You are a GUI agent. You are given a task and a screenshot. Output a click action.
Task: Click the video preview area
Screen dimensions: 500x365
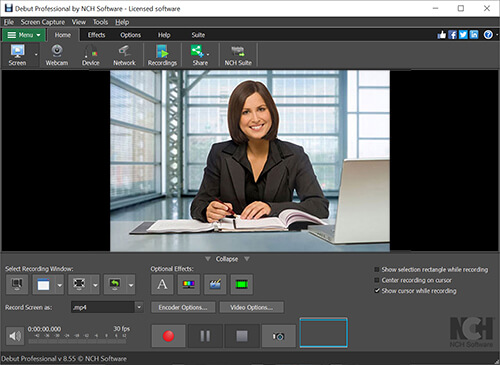click(x=250, y=161)
